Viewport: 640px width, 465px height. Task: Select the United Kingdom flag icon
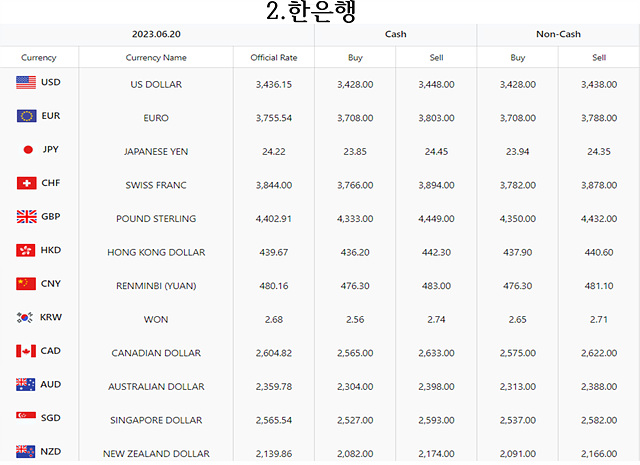coord(27,216)
